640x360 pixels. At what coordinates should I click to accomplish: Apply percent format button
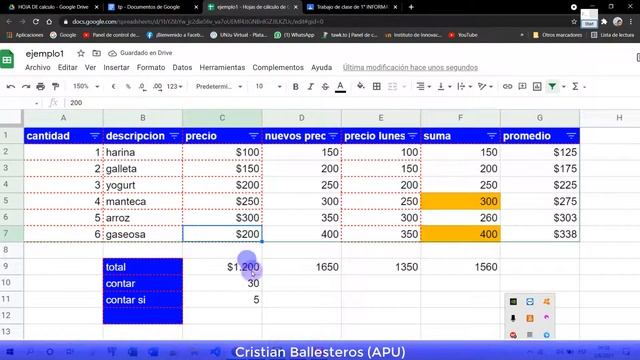coord(128,87)
